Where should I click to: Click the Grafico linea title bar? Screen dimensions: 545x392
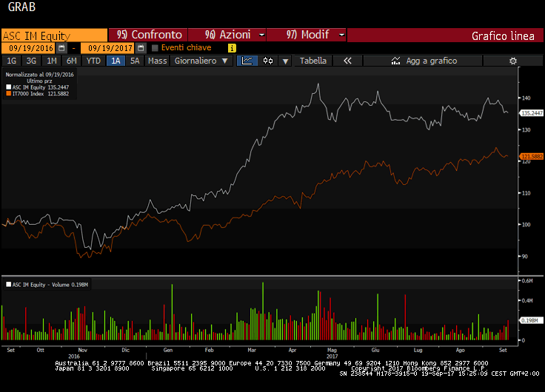pyautogui.click(x=445, y=36)
